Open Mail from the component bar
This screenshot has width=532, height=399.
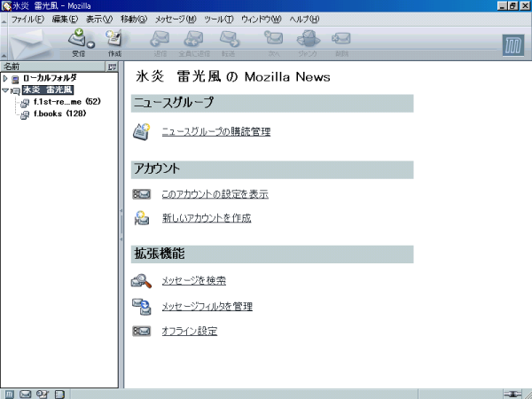[25, 395]
